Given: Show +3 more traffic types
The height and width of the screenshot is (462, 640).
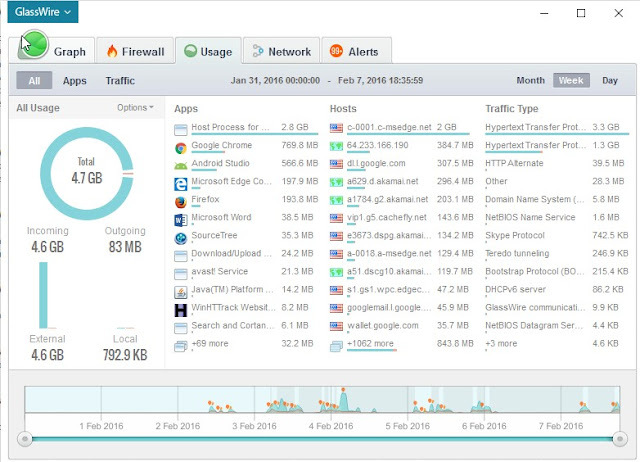Looking at the screenshot, I should pyautogui.click(x=501, y=344).
